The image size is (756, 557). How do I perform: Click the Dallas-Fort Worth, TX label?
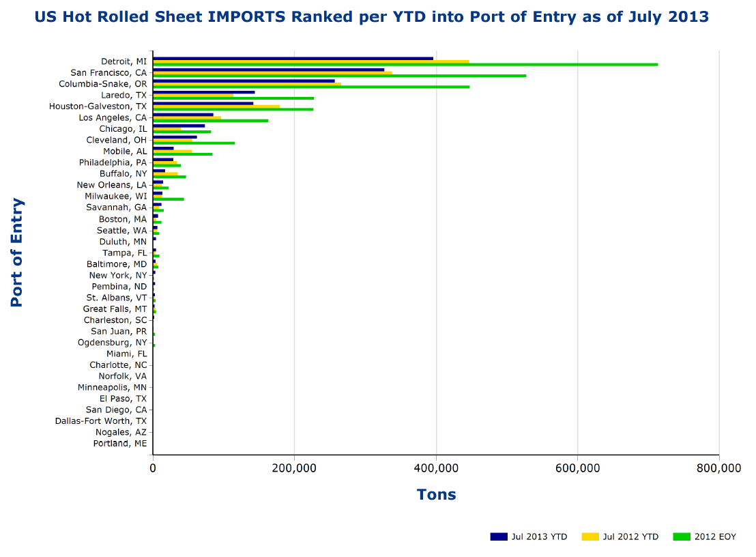(101, 421)
